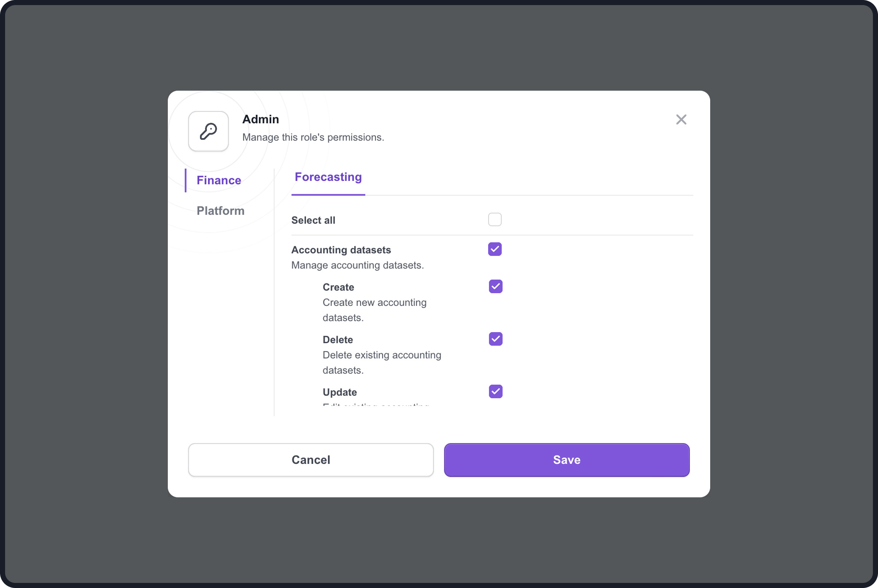Viewport: 878px width, 588px height.
Task: Click the Admin dialog title
Action: [x=261, y=119]
